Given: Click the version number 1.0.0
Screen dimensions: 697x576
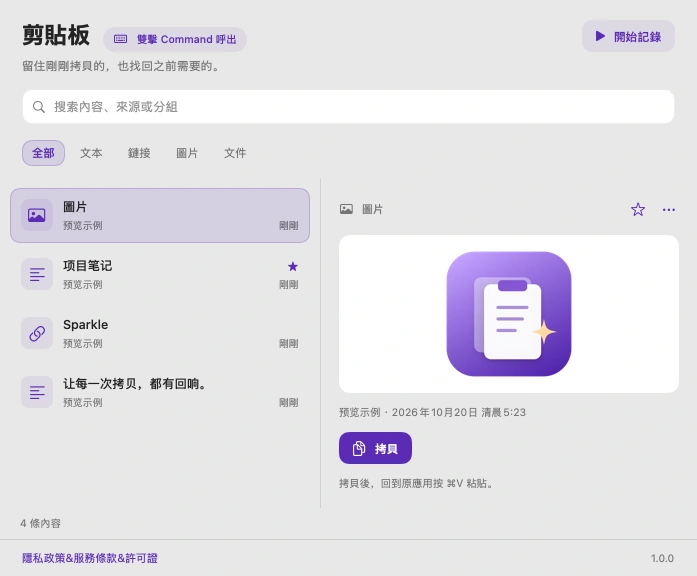Looking at the screenshot, I should 662,558.
